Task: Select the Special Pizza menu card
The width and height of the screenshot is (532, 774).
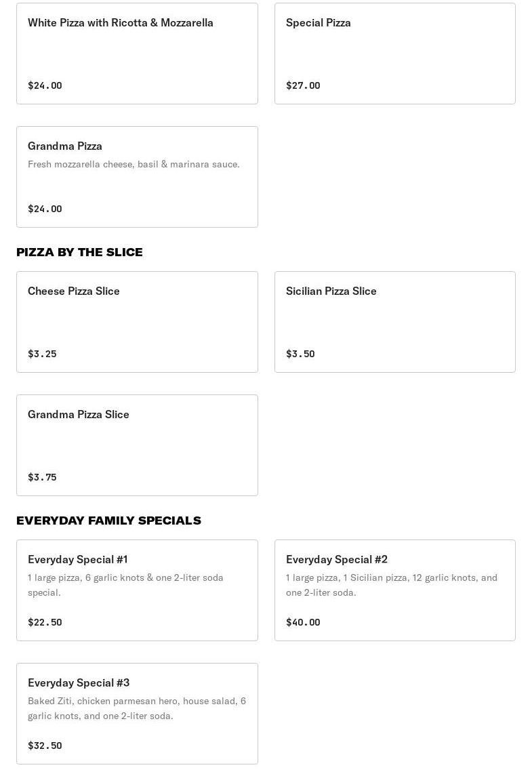Action: (394, 54)
